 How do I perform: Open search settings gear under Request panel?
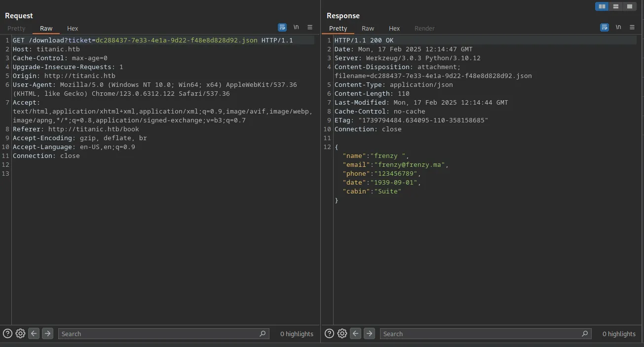(20, 334)
